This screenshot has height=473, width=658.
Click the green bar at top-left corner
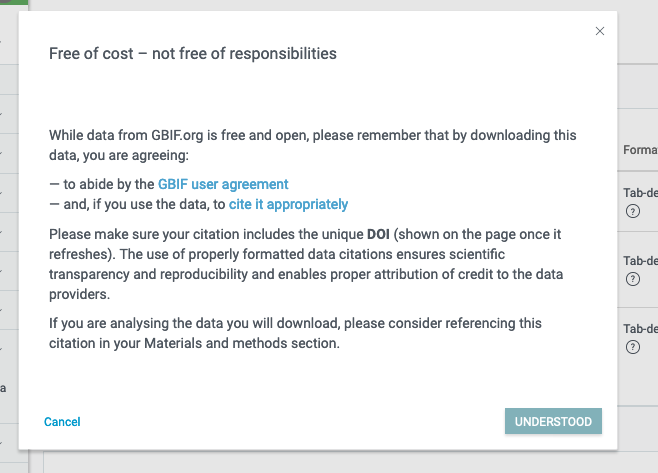pyautogui.click(x=14, y=3)
